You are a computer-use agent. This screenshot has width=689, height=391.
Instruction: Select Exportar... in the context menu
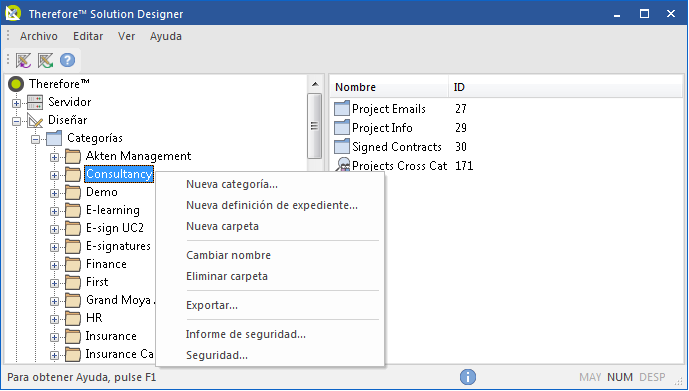(212, 305)
